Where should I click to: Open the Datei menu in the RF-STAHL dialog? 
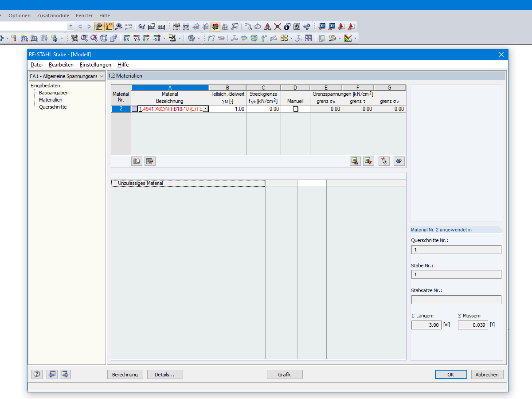pos(37,65)
